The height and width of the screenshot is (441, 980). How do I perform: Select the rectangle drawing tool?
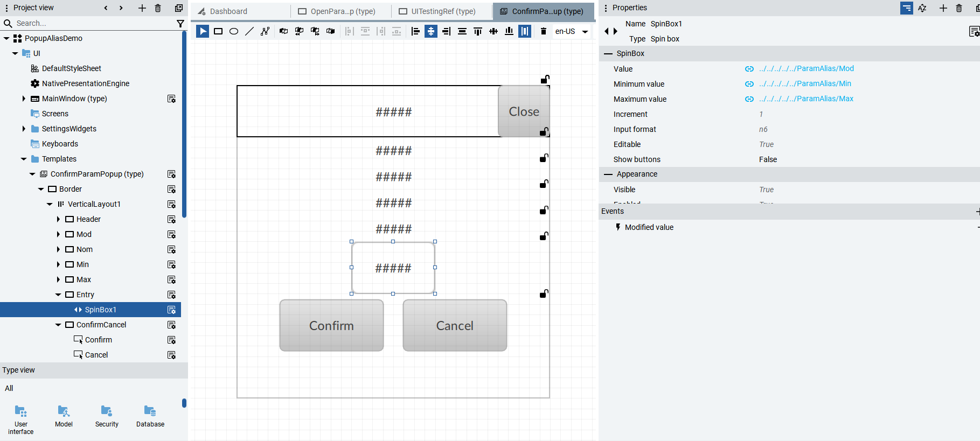(x=218, y=31)
